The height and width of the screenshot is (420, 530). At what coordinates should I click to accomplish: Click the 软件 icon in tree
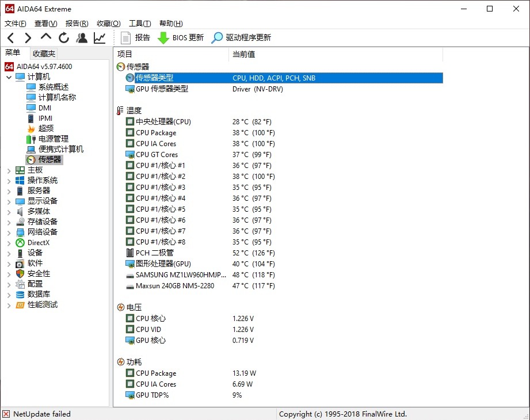click(20, 264)
